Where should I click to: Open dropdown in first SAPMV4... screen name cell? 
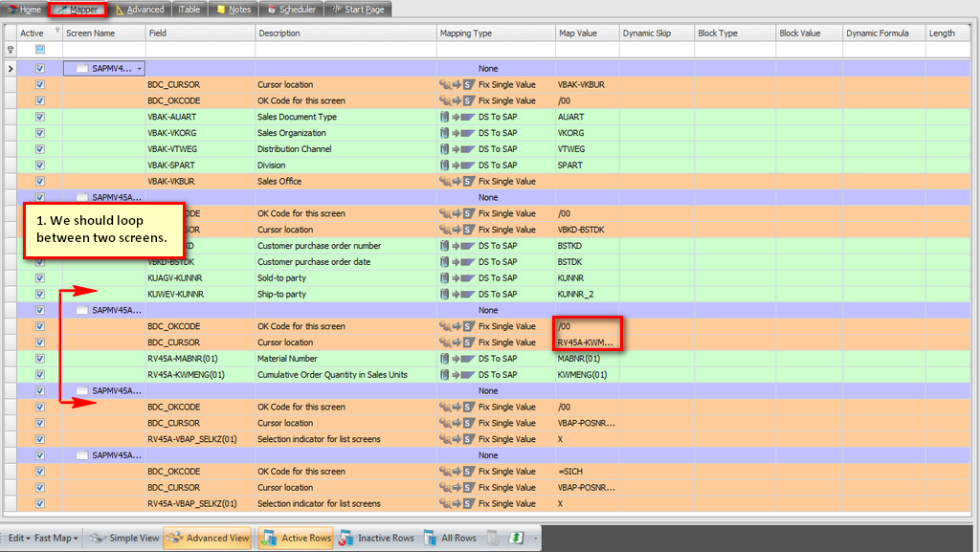(x=140, y=69)
